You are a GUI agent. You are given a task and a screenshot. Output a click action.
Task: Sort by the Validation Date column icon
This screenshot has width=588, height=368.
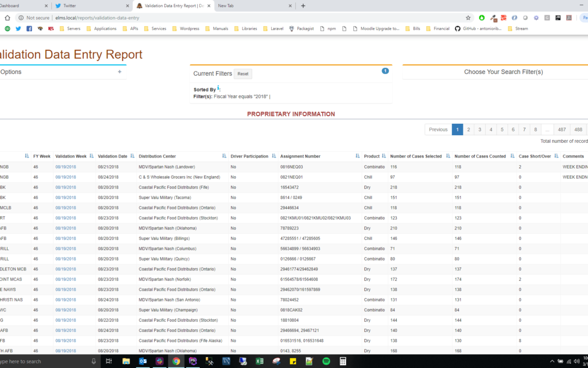click(x=132, y=156)
